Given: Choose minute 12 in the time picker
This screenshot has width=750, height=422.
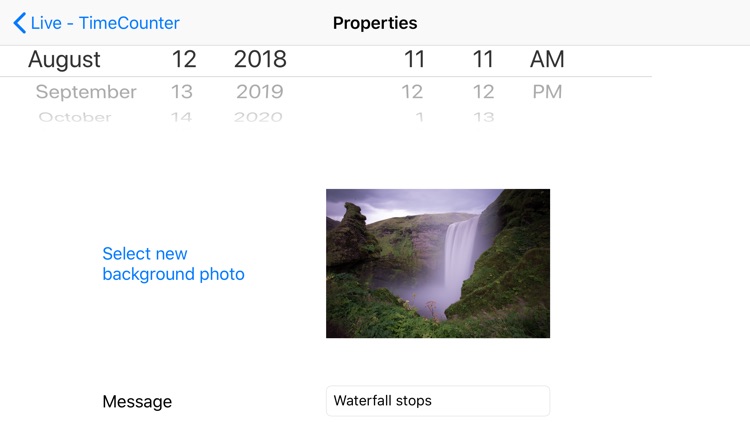Looking at the screenshot, I should [x=484, y=92].
